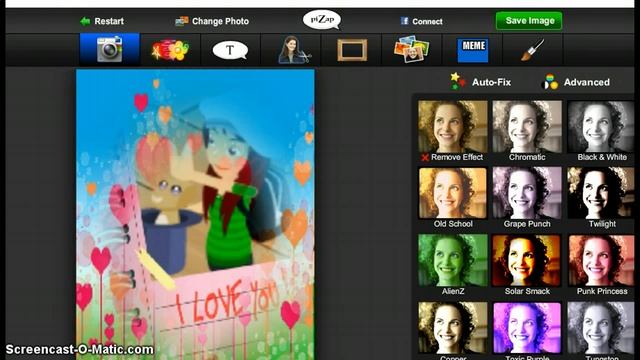Click the Twilight label text

(x=602, y=224)
